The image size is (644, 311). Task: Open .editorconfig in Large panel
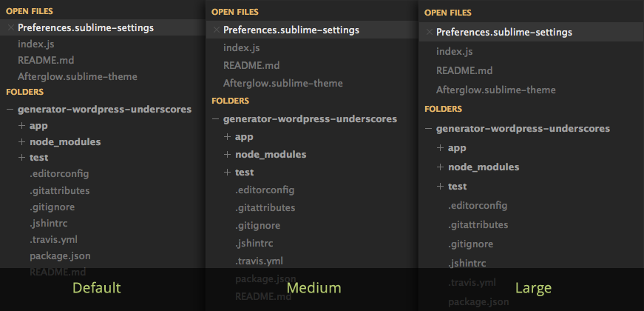point(478,205)
